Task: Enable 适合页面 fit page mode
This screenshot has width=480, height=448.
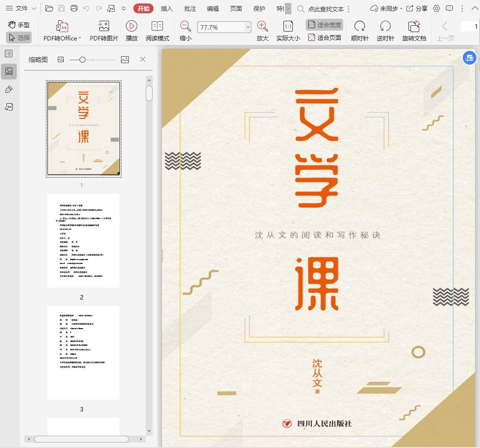Action: [324, 37]
